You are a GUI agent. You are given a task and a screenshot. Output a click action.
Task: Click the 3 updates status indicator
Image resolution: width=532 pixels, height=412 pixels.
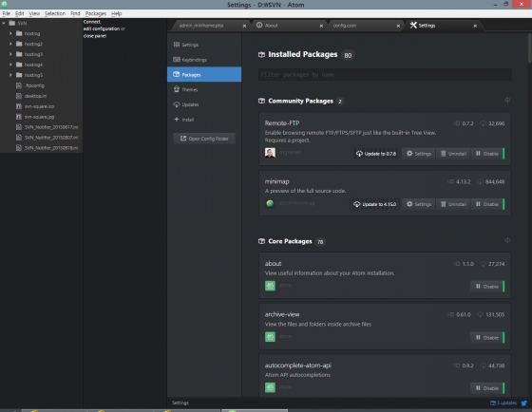click(x=503, y=403)
